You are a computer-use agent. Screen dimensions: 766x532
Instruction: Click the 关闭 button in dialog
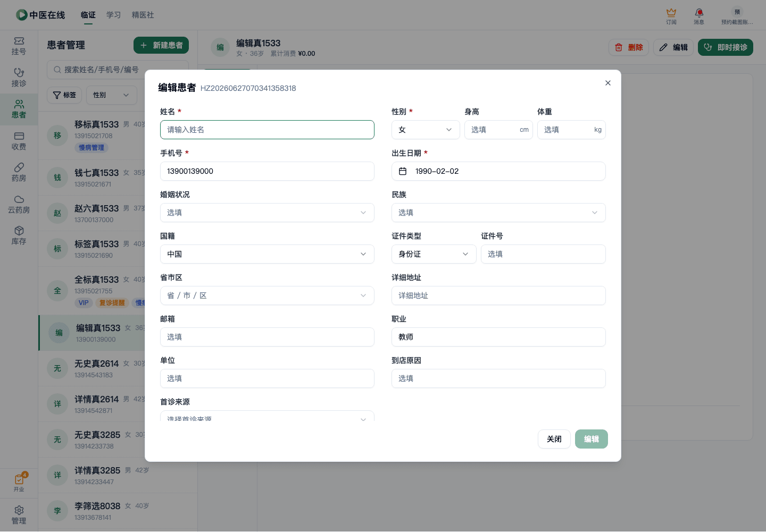(x=554, y=439)
